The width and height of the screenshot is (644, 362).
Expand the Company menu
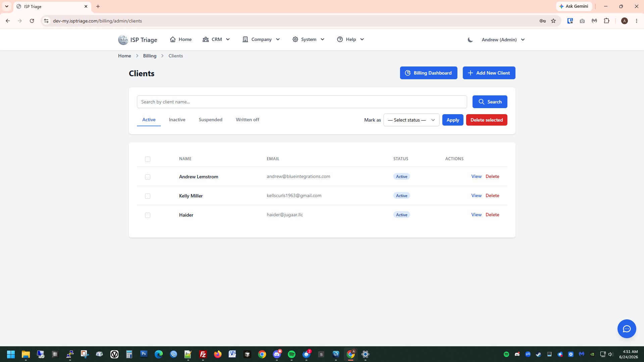coord(261,40)
